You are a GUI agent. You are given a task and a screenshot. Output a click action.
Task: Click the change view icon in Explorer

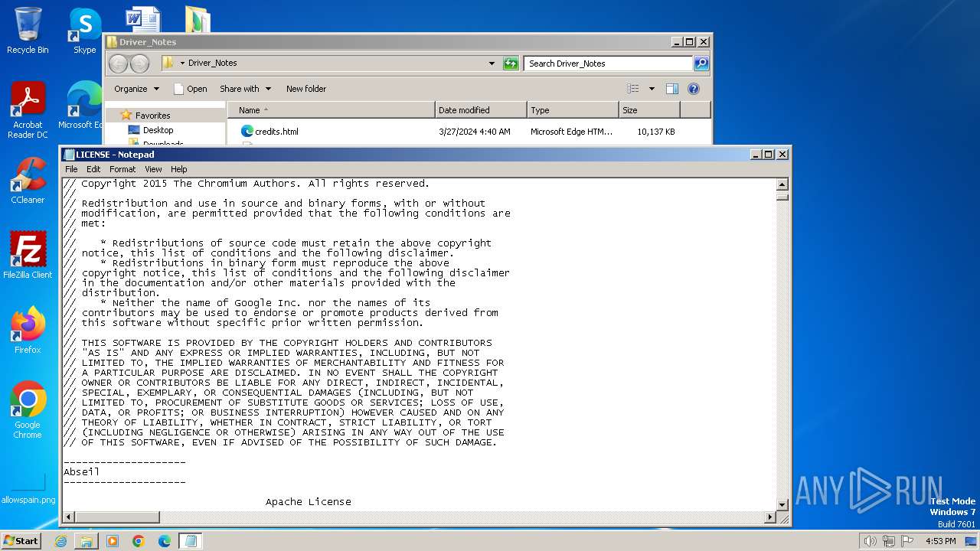633,89
